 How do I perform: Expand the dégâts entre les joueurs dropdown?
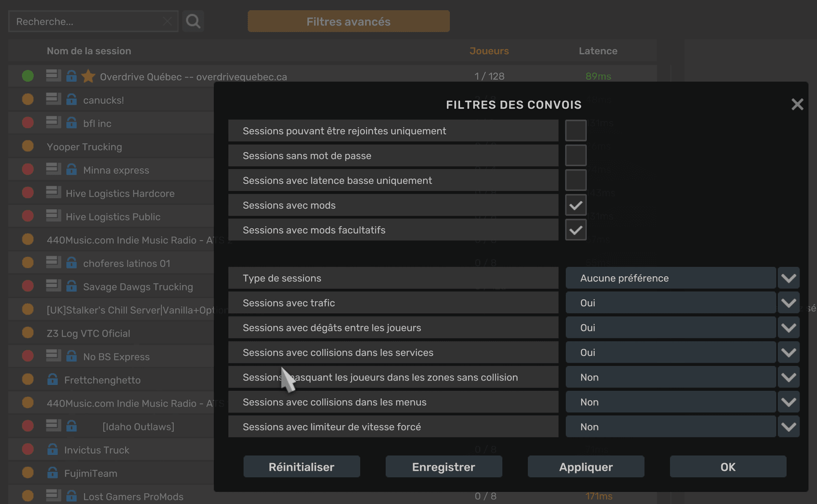click(x=788, y=327)
